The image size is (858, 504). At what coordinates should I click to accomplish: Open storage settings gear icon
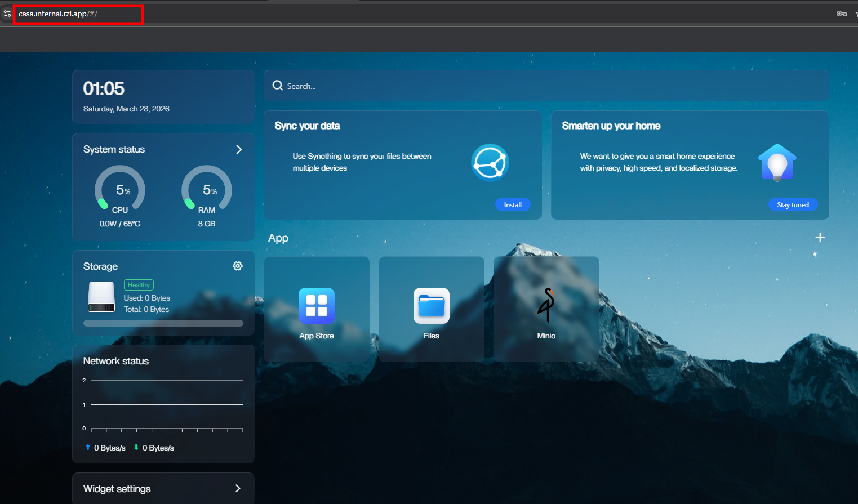[238, 266]
